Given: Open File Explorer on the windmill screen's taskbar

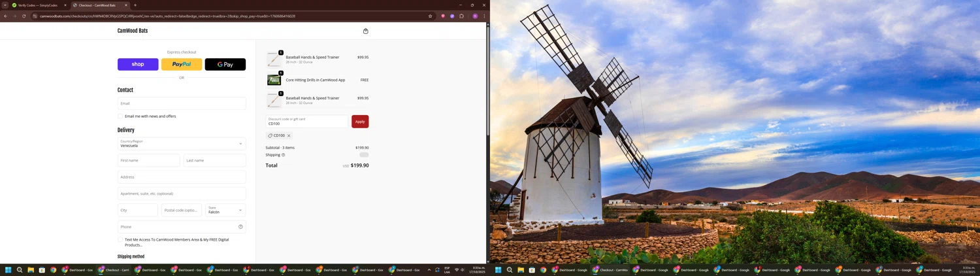Looking at the screenshot, I should [521, 269].
